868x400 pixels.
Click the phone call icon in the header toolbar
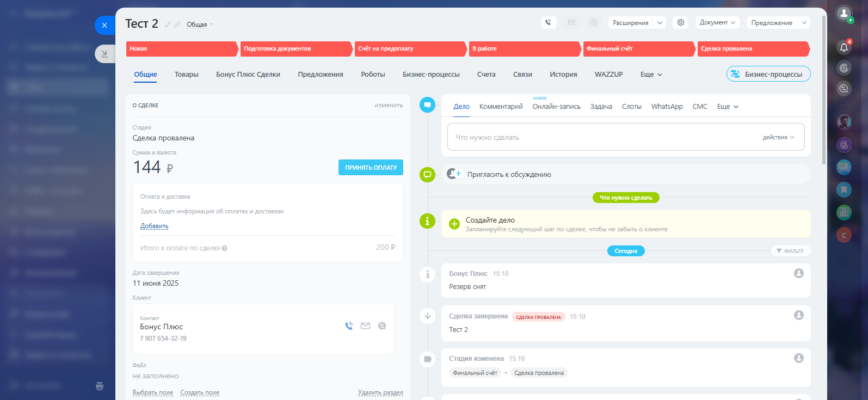[x=548, y=22]
